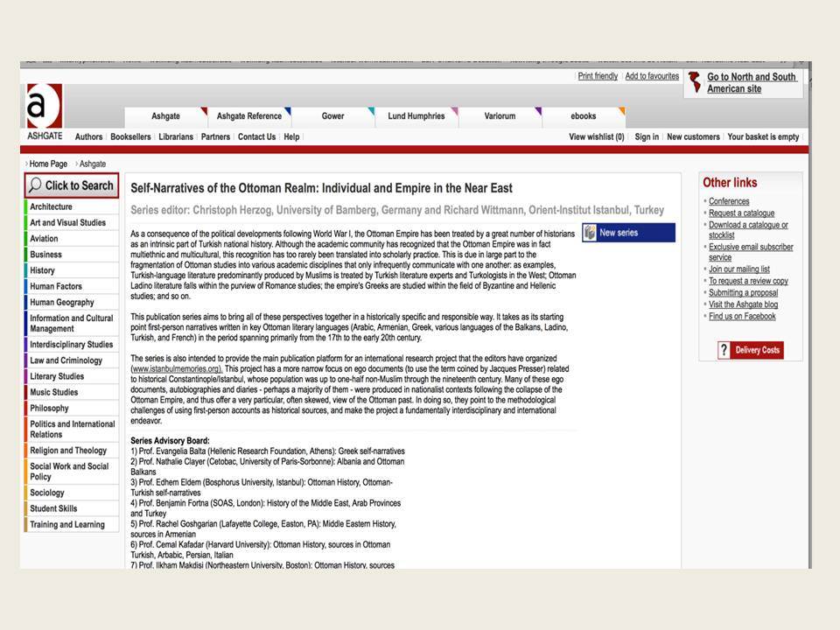Click the question mark Delivery Costs icon

pos(724,350)
